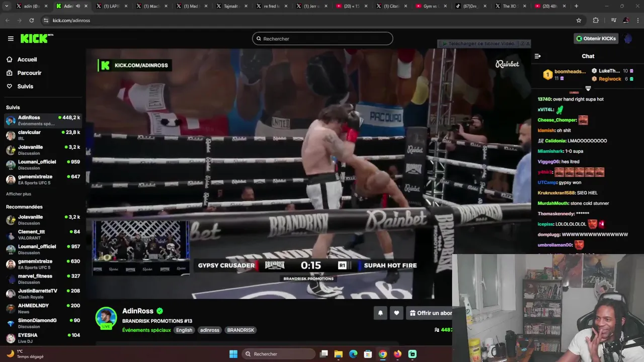Screen dimensions: 644x362
Task: Open EYESHA recommended channel
Action: point(43,338)
